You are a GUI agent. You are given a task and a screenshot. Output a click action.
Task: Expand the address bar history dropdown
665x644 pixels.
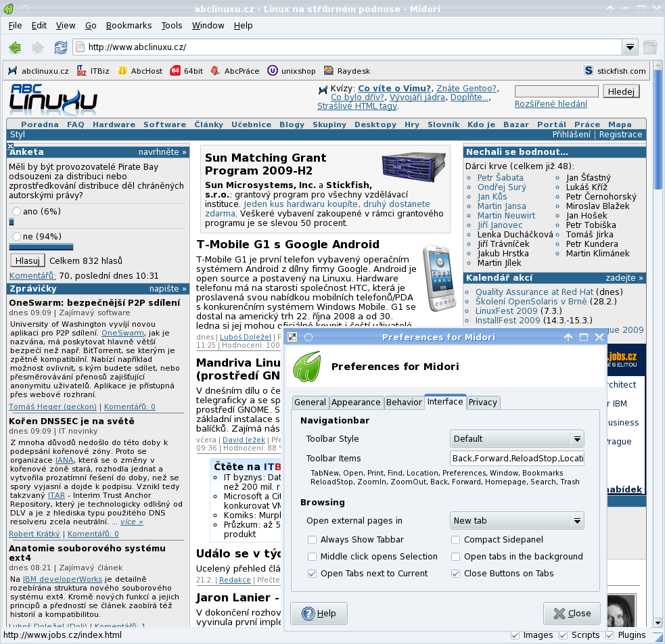[630, 47]
